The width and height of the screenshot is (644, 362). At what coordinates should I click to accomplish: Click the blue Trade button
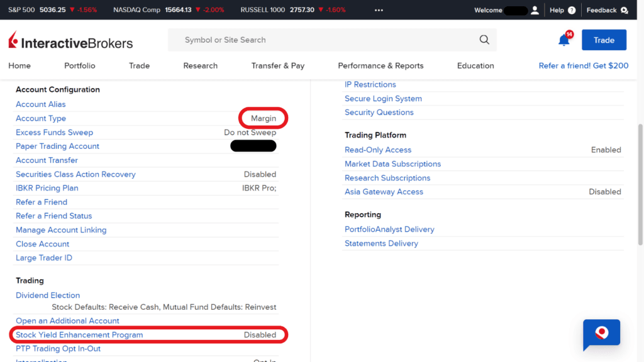coord(604,40)
